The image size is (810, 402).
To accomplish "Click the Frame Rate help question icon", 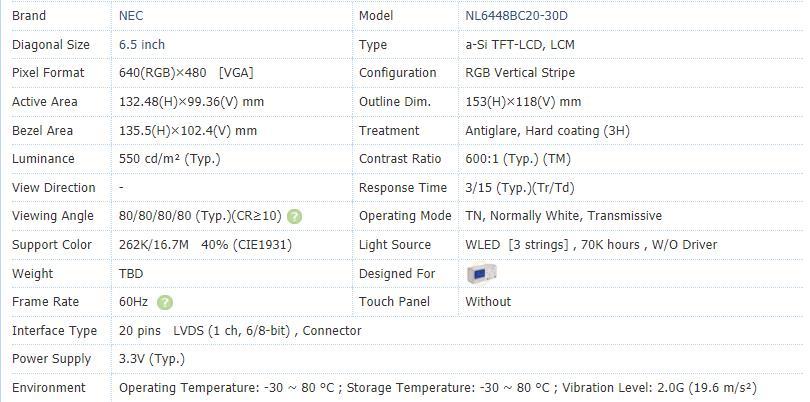I will pos(165,302).
